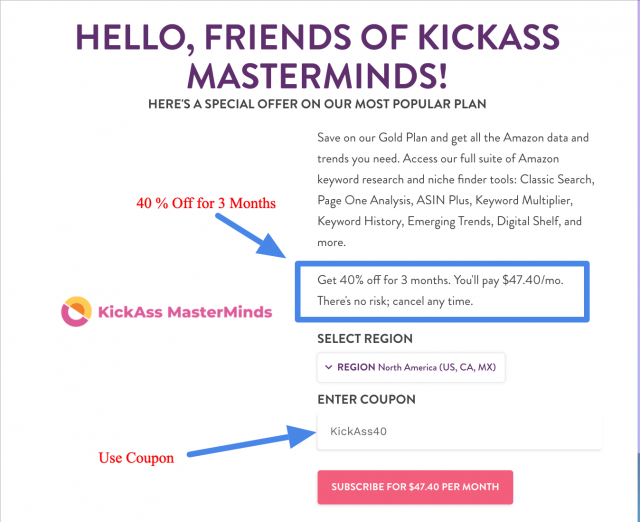The image size is (640, 522).
Task: Click the "Get 40% off for 3 months" line
Action: [440, 280]
